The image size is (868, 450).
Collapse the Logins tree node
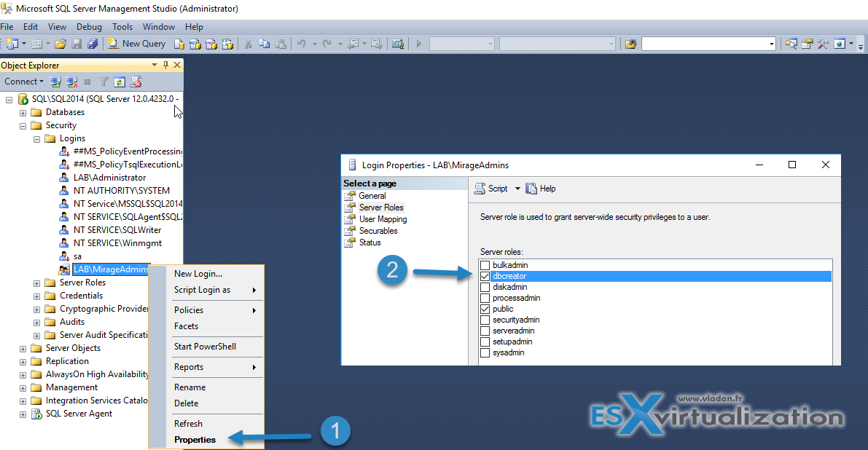coord(36,139)
